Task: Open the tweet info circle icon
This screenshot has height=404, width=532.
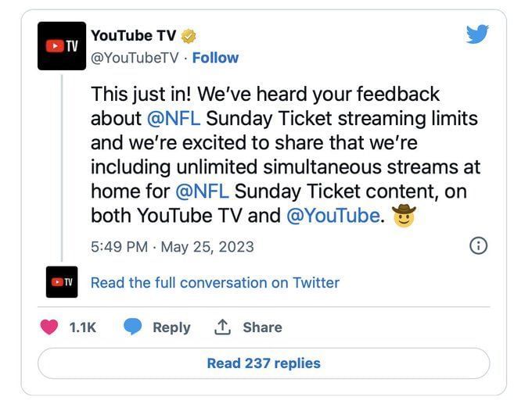Action: click(x=477, y=246)
